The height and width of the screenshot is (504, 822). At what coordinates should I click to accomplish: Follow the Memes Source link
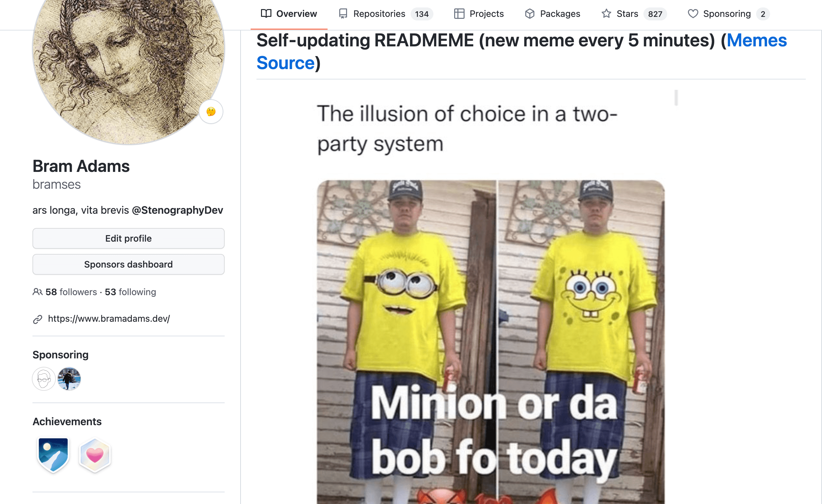click(521, 52)
